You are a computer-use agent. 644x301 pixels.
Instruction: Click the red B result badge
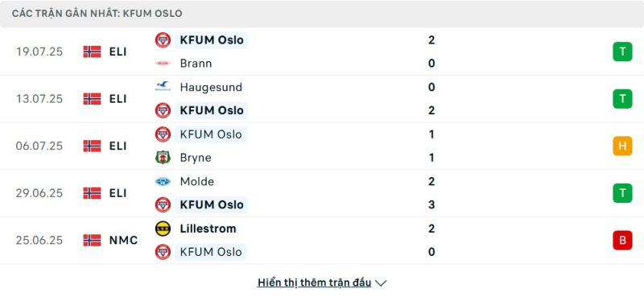(622, 240)
